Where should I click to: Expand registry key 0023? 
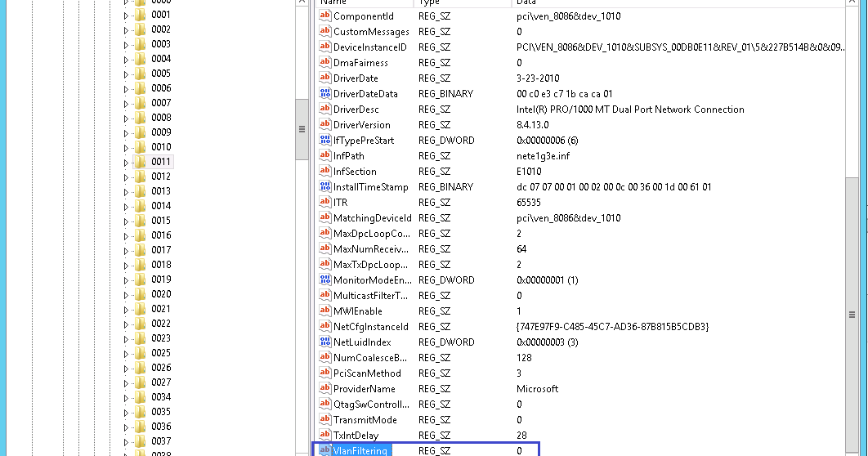(126, 339)
